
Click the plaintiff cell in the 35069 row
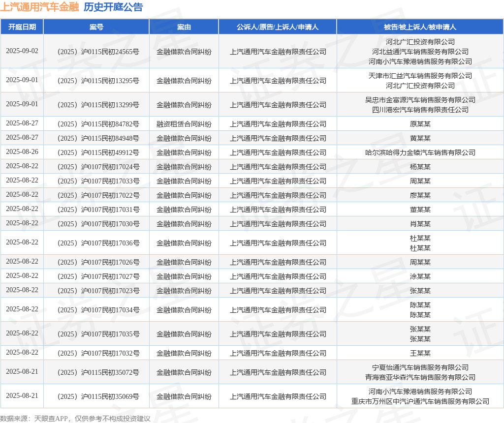click(x=278, y=396)
